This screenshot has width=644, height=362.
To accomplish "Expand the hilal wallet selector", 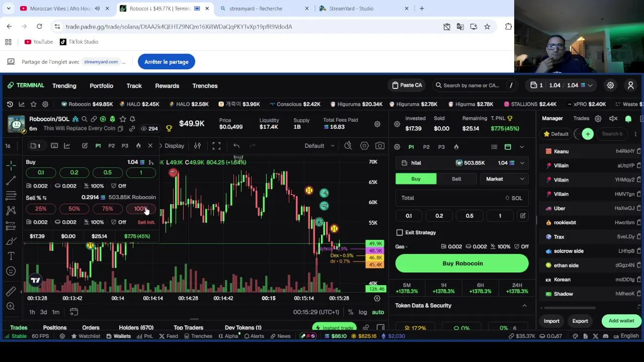I will click(462, 163).
